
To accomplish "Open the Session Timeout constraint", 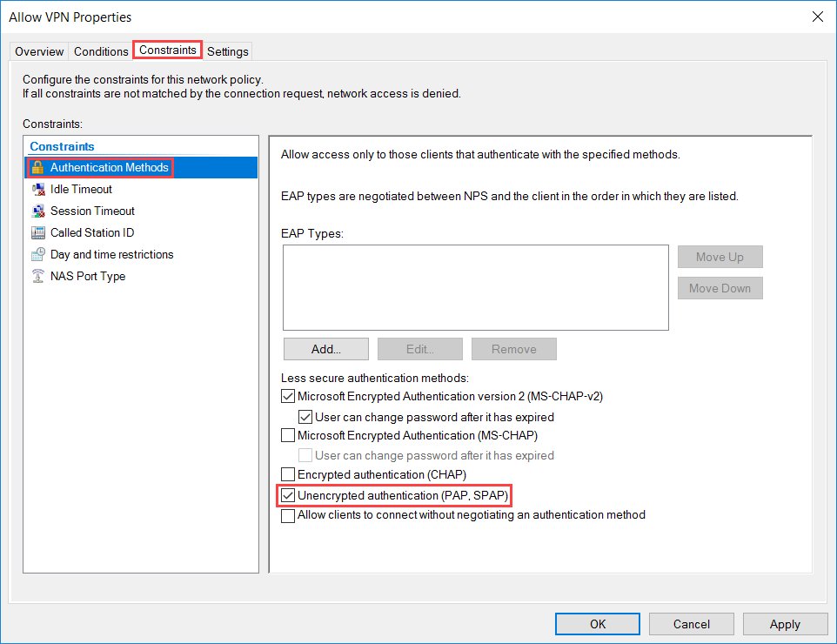I will (91, 211).
